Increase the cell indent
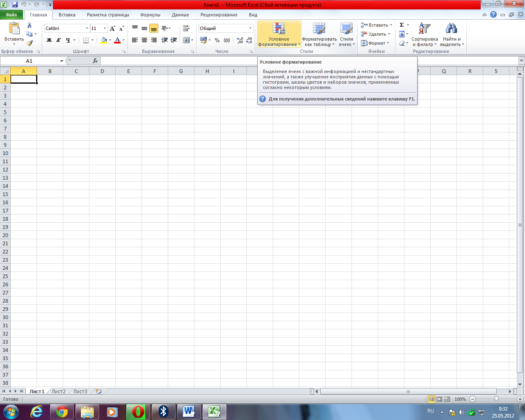Image resolution: width=525 pixels, height=420 pixels. click(174, 40)
